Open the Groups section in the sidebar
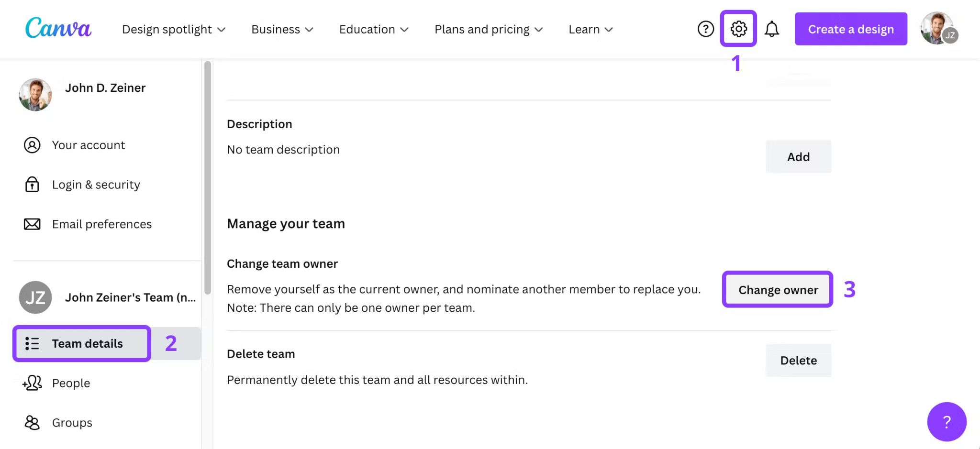980x449 pixels. [x=71, y=422]
